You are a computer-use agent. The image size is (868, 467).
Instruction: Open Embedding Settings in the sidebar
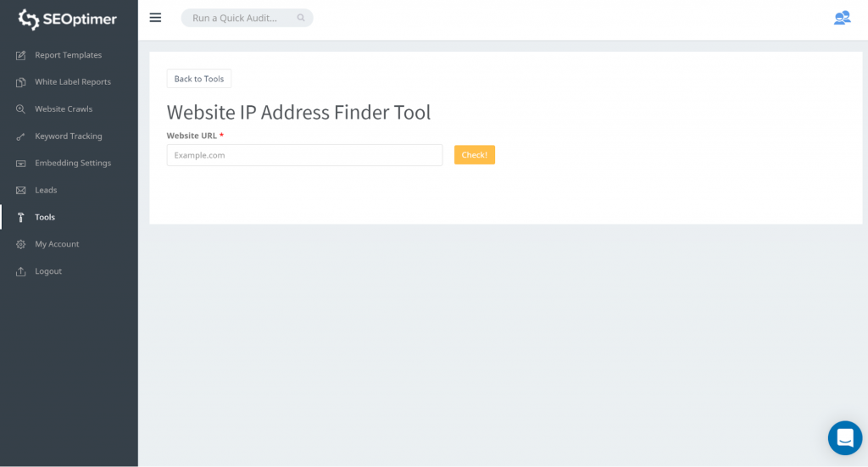pyautogui.click(x=72, y=163)
